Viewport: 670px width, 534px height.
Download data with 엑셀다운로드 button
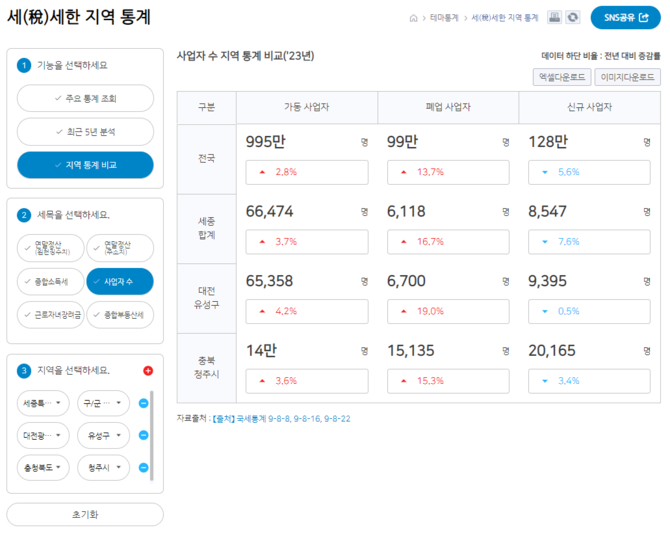[560, 76]
